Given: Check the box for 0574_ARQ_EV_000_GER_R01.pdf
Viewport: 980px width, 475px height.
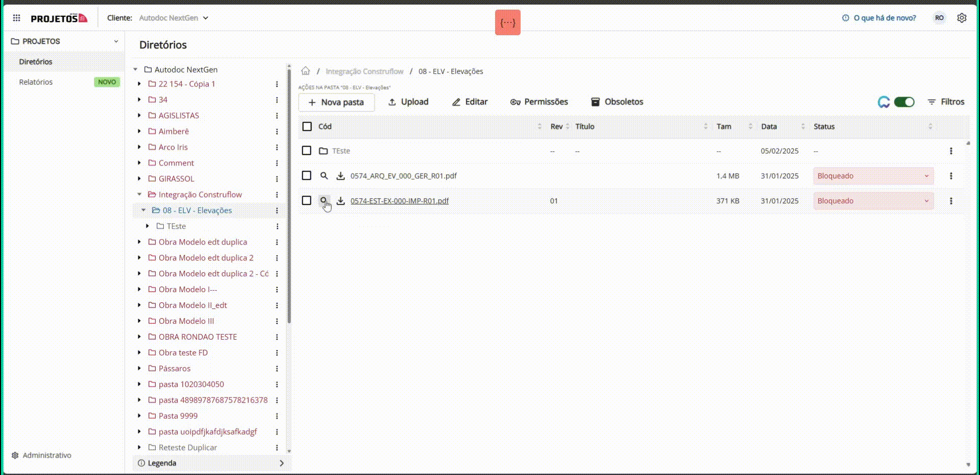Looking at the screenshot, I should (x=306, y=176).
